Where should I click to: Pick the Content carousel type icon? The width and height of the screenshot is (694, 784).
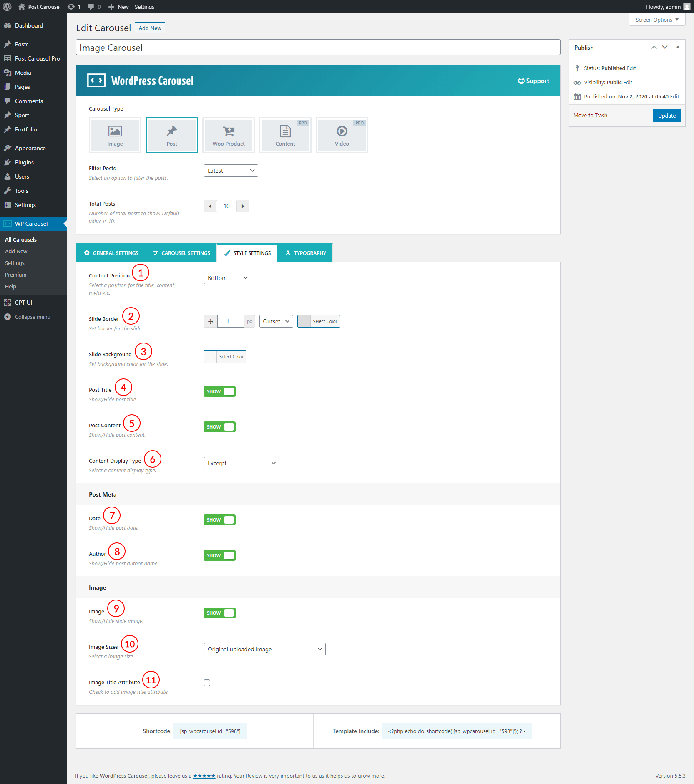[285, 135]
